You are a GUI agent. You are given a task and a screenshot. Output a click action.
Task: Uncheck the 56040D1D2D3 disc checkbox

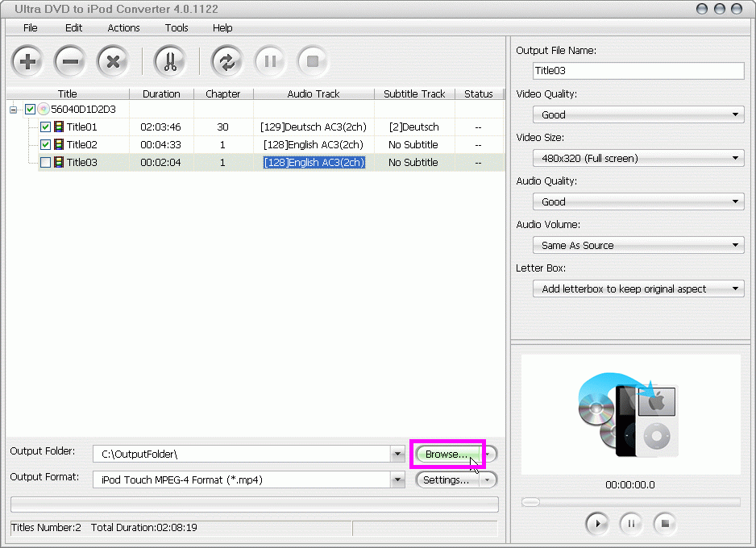point(30,110)
